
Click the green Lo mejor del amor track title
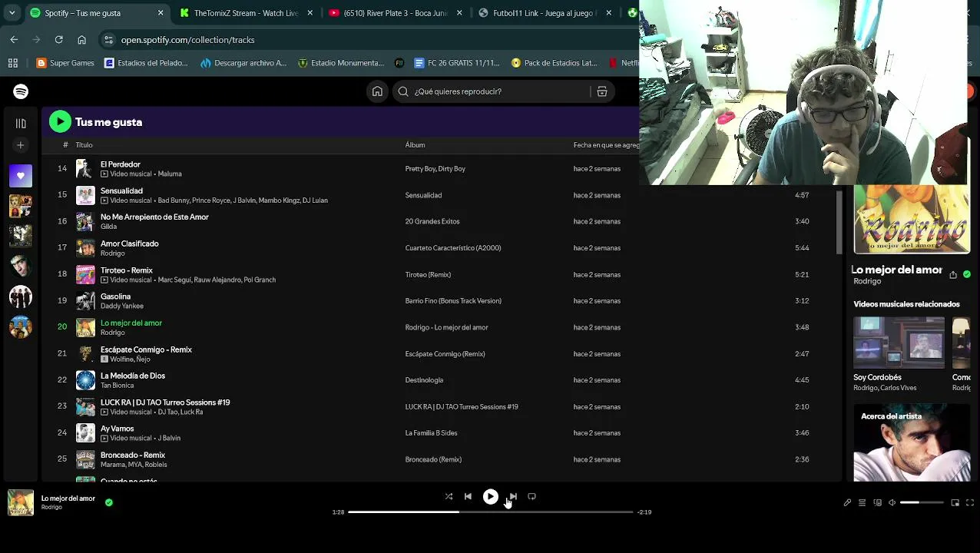click(x=131, y=323)
